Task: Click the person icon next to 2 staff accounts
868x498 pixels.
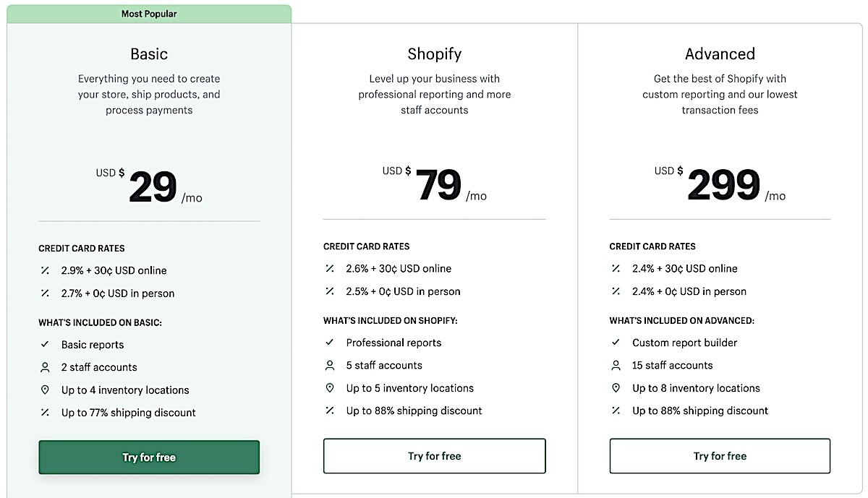Action: pos(45,367)
